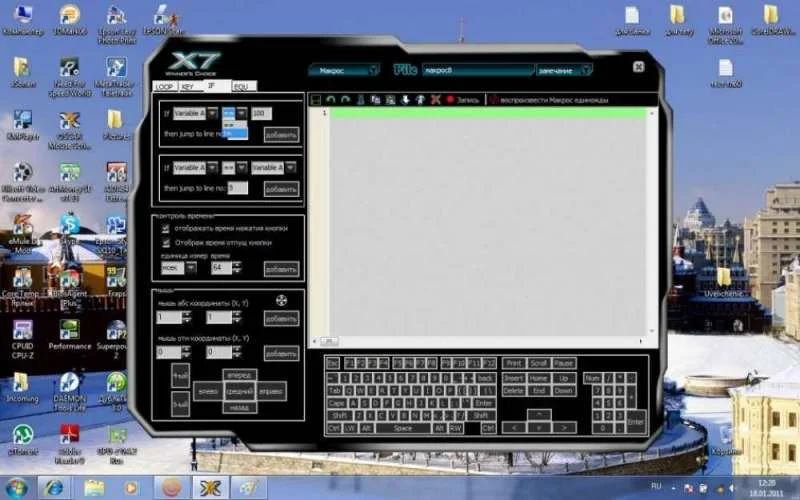Click the Windows Start button

15,488
